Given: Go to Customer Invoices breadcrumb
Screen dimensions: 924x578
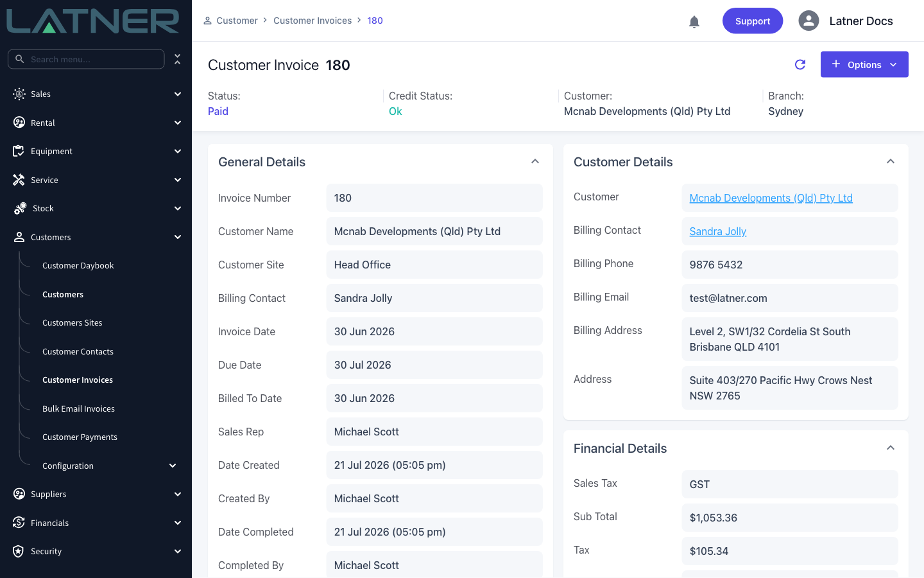Looking at the screenshot, I should tap(312, 21).
